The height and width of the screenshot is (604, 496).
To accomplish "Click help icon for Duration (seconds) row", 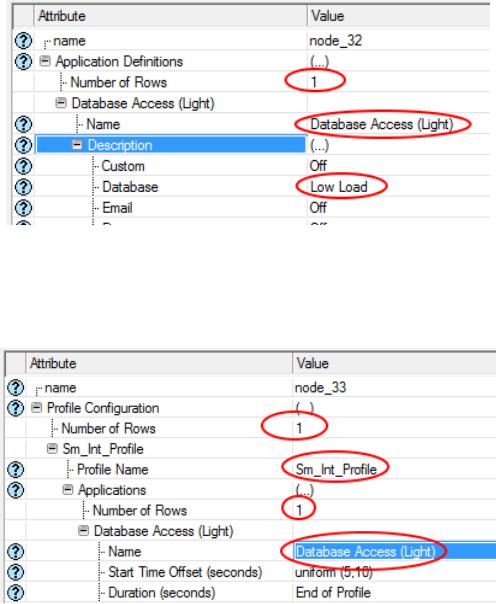I will [15, 592].
